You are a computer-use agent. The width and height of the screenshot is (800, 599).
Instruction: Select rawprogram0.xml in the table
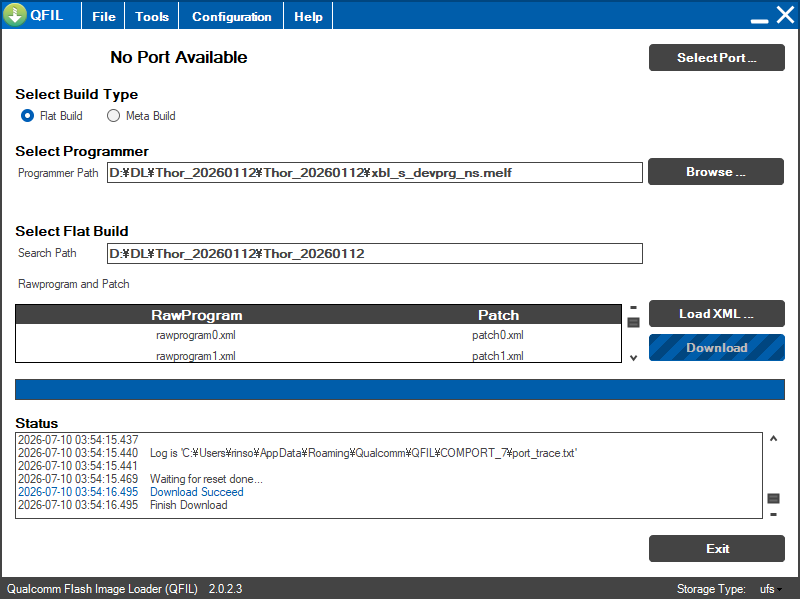(x=196, y=335)
